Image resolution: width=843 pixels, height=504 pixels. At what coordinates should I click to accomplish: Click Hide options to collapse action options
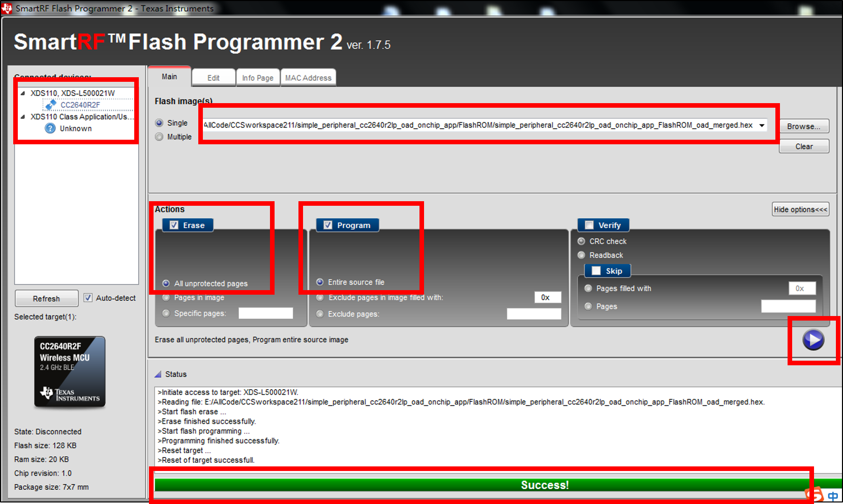pyautogui.click(x=801, y=209)
